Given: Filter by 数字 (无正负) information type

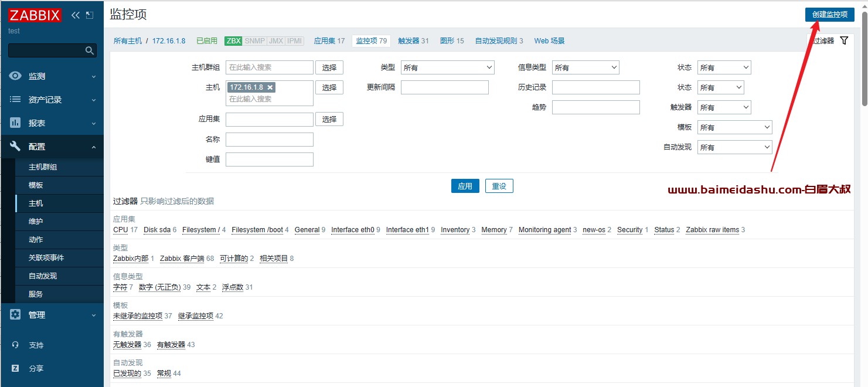Looking at the screenshot, I should point(160,287).
